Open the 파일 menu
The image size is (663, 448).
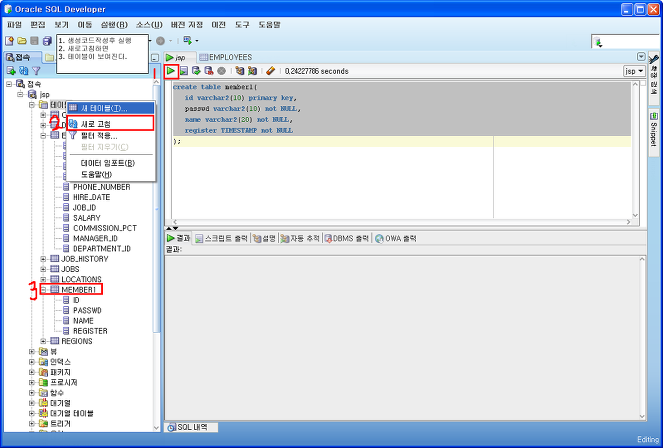coord(14,25)
